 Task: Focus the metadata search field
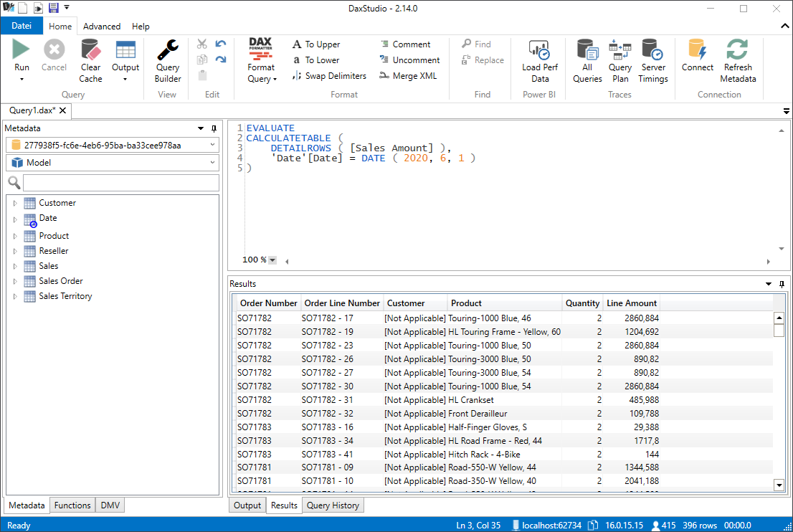121,183
